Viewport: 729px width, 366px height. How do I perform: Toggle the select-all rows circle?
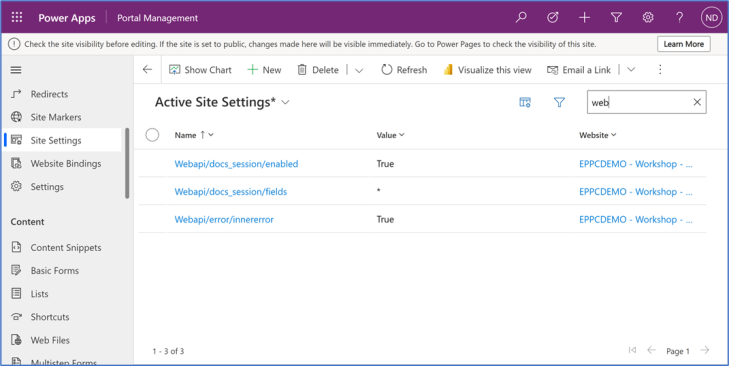coord(152,135)
